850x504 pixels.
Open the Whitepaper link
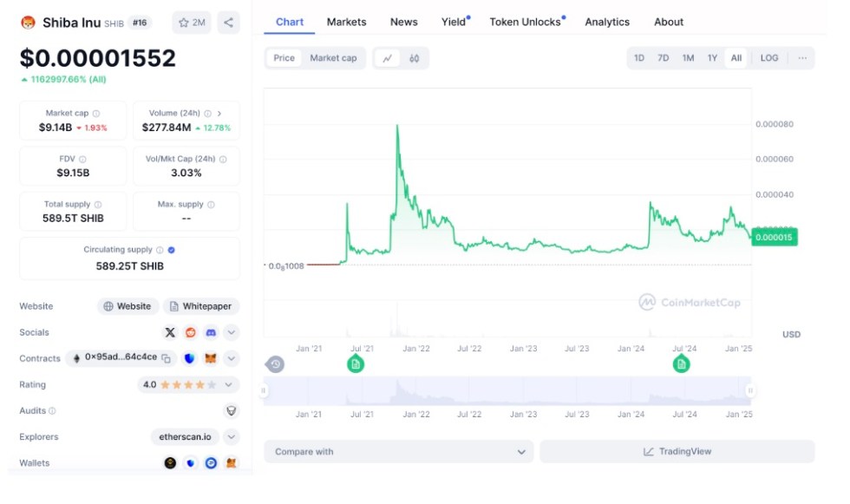coord(201,306)
